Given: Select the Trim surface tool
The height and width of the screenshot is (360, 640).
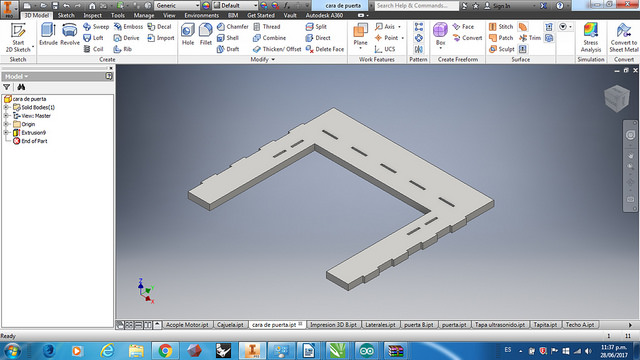Looking at the screenshot, I should click(x=530, y=38).
